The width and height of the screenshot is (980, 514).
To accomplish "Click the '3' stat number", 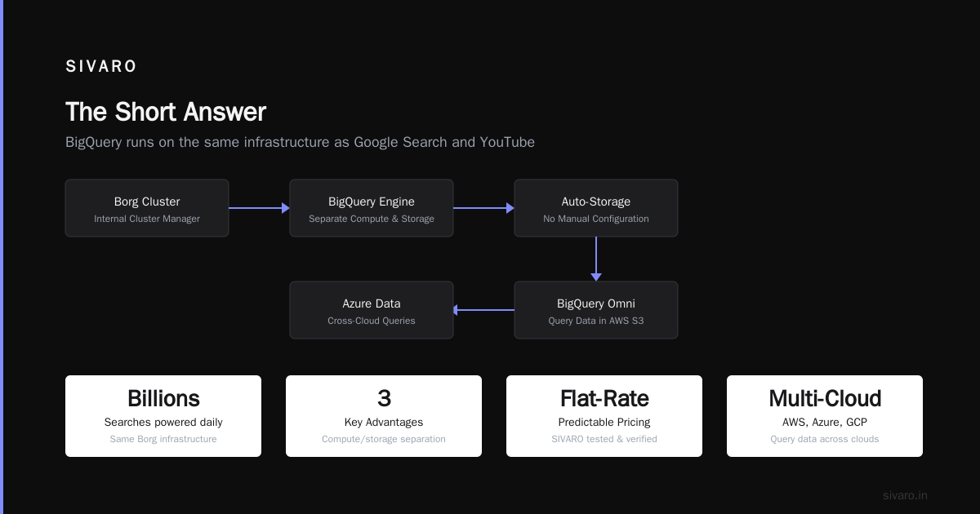I will point(384,398).
